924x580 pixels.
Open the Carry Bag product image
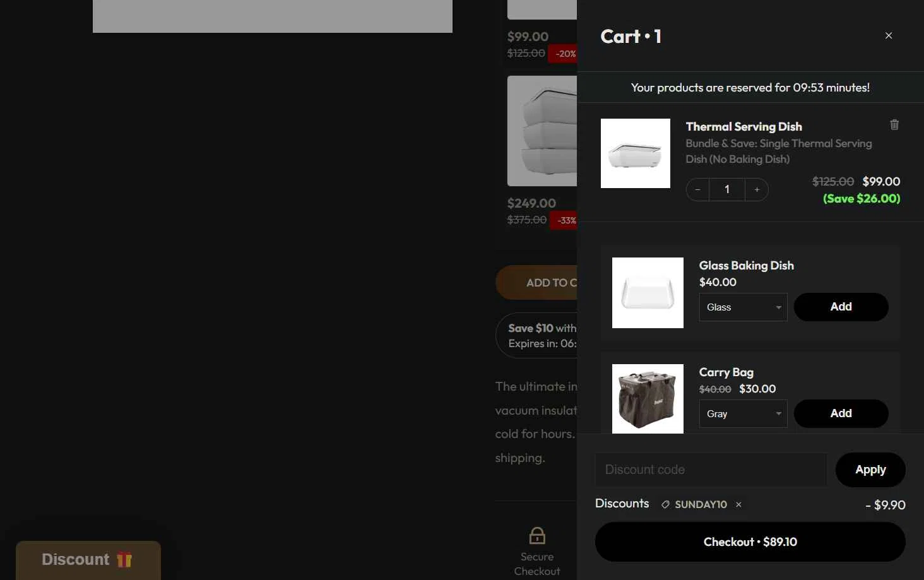point(648,399)
